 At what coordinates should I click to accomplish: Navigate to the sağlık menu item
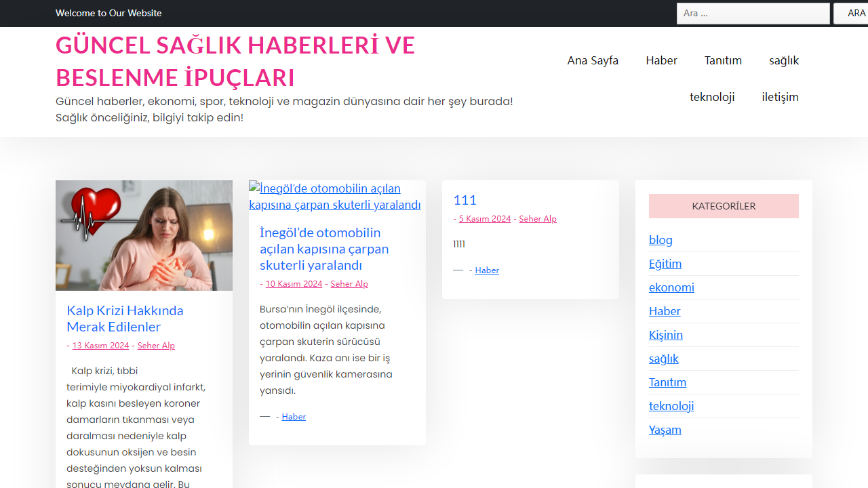(x=784, y=60)
